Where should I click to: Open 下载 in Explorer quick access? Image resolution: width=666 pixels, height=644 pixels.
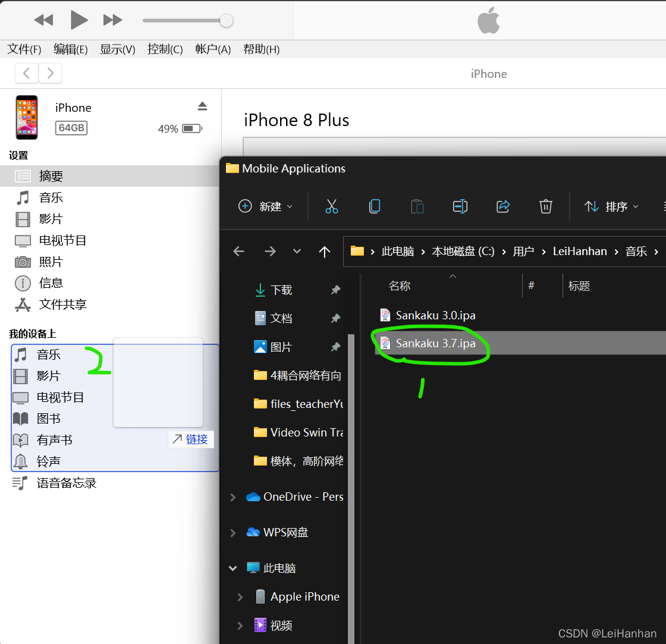coord(281,290)
